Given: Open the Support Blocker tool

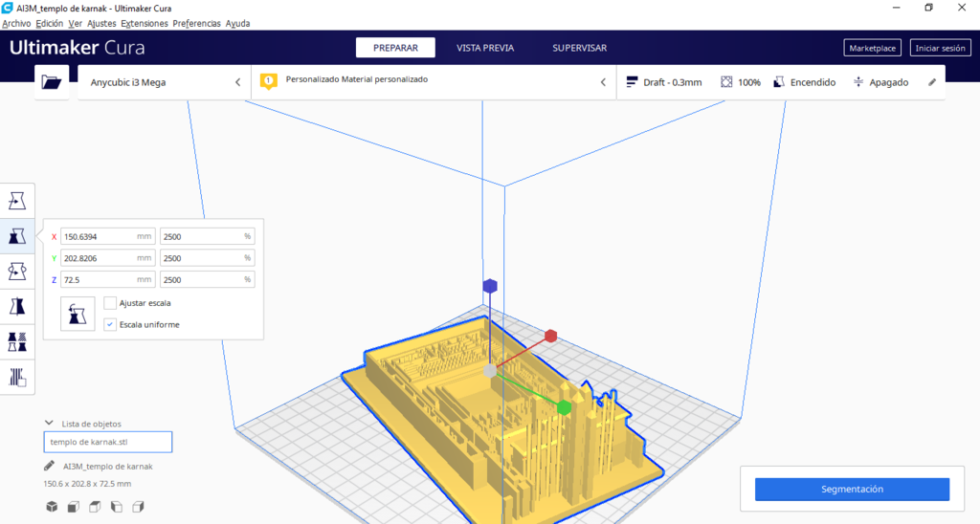Looking at the screenshot, I should coord(17,378).
